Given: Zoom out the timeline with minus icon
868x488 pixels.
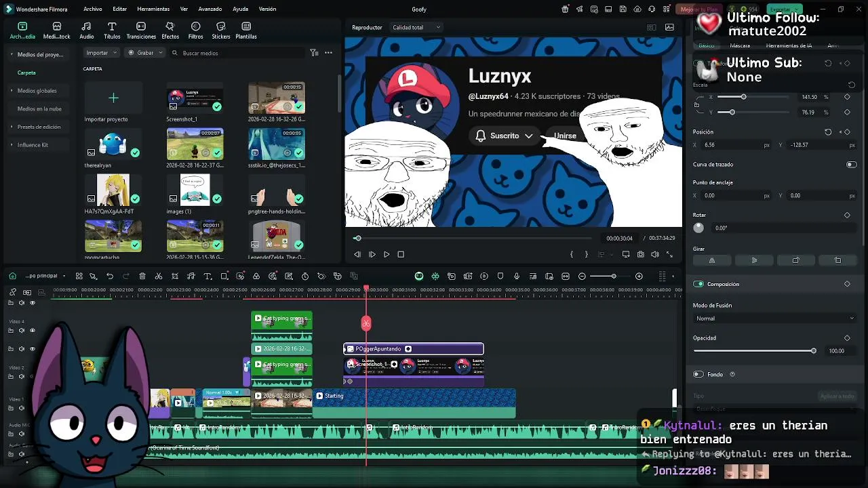Looking at the screenshot, I should (x=583, y=276).
